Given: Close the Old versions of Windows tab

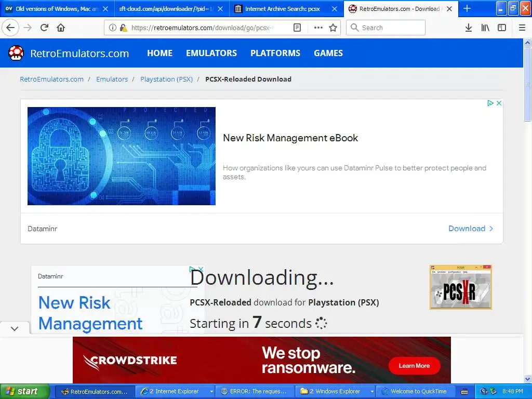Looking at the screenshot, I should (x=105, y=8).
